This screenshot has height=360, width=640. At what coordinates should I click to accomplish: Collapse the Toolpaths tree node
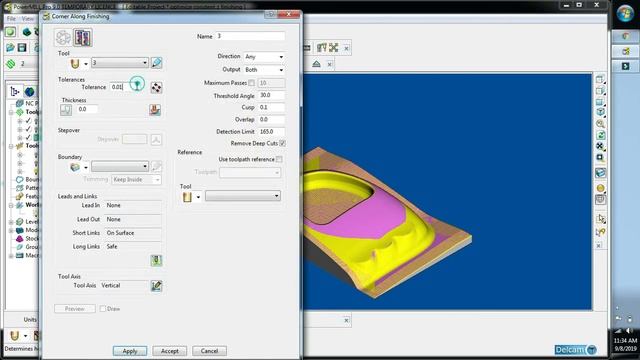tap(11, 112)
